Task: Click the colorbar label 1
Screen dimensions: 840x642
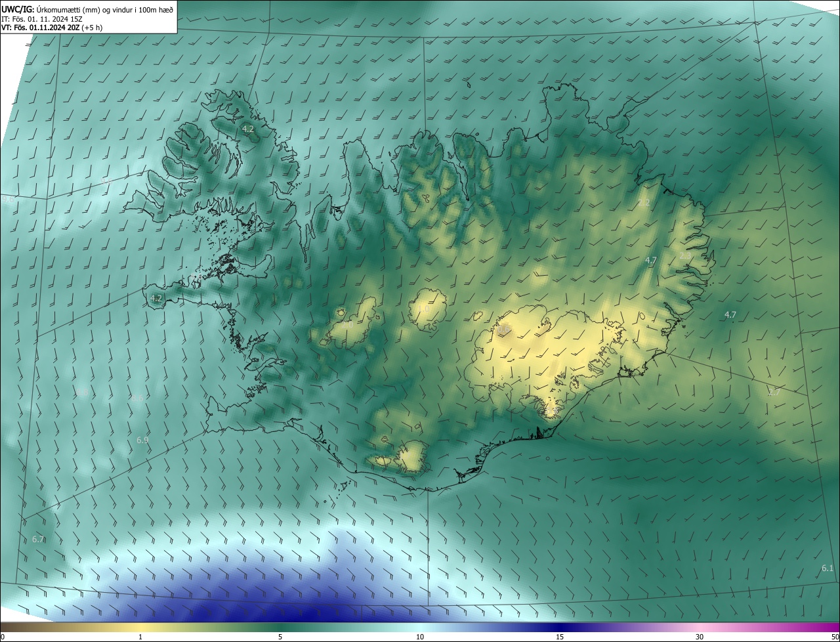Action: (140, 637)
